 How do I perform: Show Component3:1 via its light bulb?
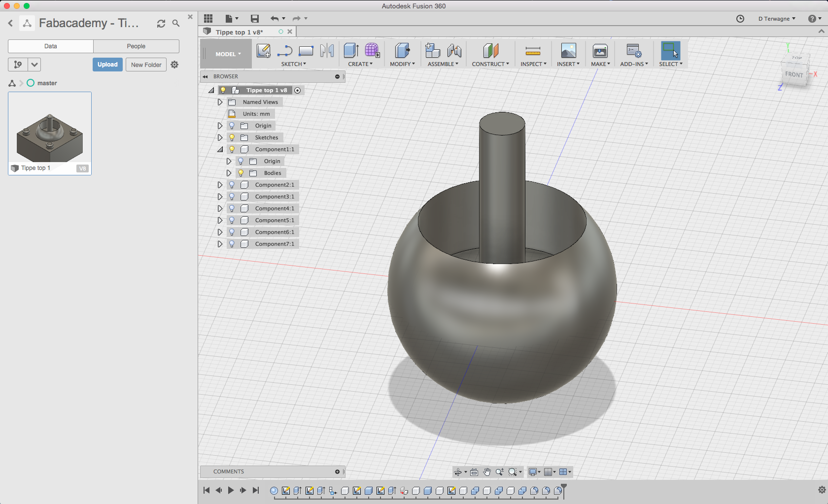tap(232, 197)
